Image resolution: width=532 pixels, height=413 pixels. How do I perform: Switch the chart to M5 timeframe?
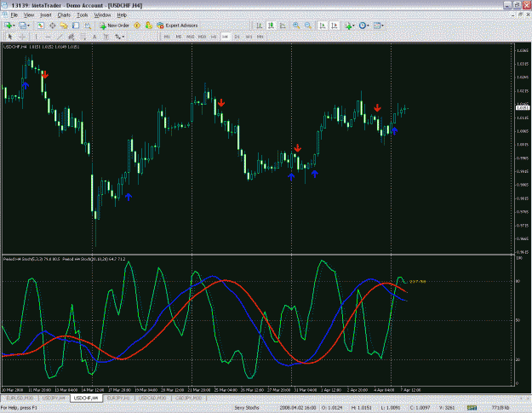pyautogui.click(x=179, y=37)
